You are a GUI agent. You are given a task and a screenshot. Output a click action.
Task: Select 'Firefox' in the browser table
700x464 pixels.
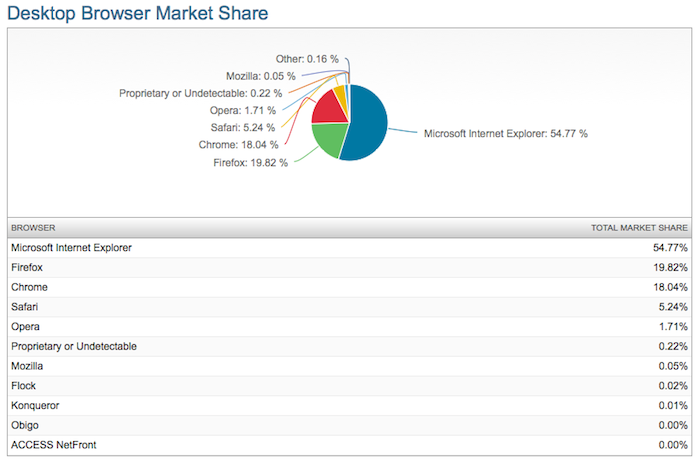click(x=27, y=268)
